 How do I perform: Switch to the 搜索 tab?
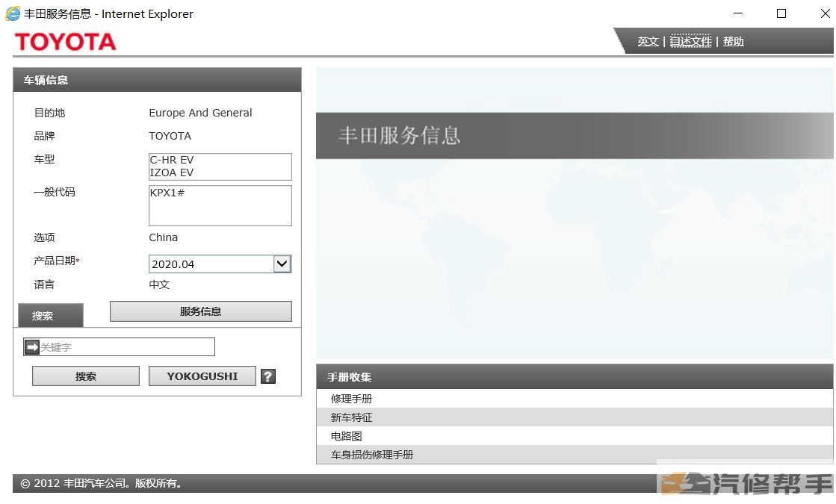[51, 315]
